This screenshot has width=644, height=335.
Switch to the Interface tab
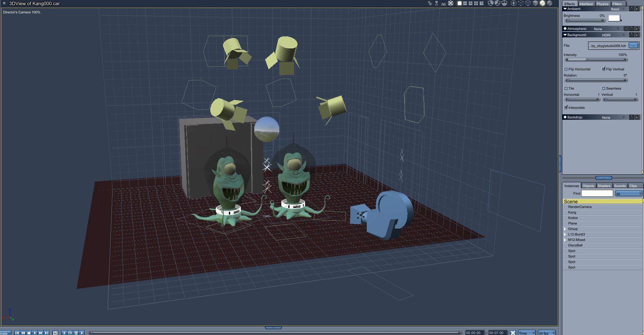[x=586, y=4]
